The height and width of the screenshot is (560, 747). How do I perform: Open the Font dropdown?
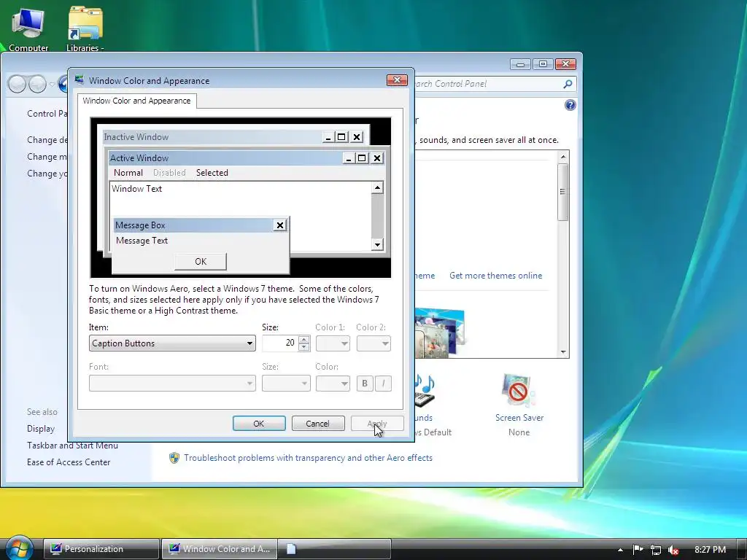[x=172, y=384]
